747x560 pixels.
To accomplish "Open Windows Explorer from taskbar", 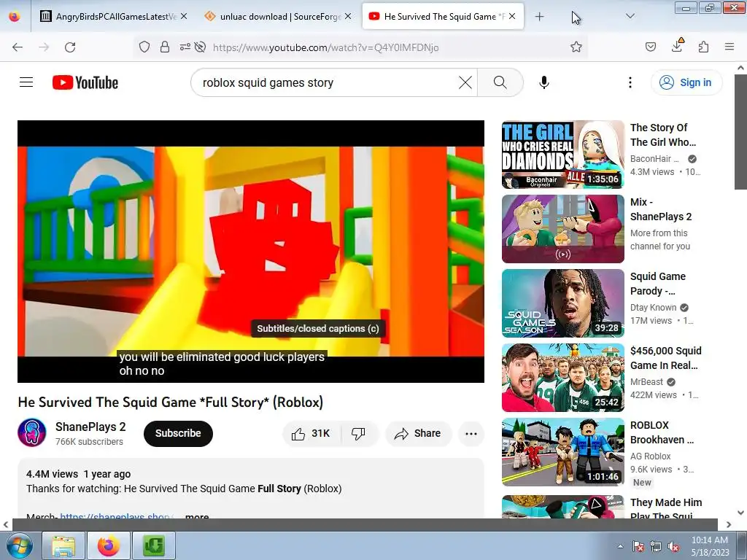I will pyautogui.click(x=63, y=545).
